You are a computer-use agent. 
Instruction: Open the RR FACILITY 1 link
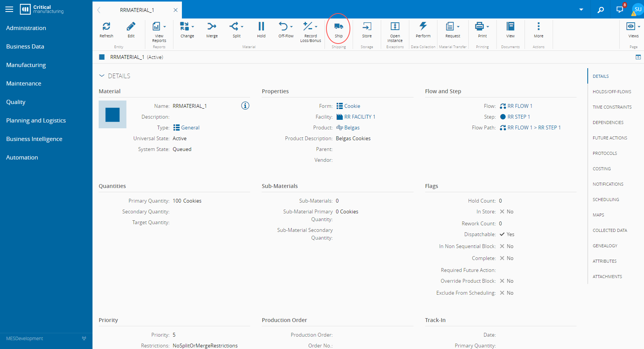[359, 117]
